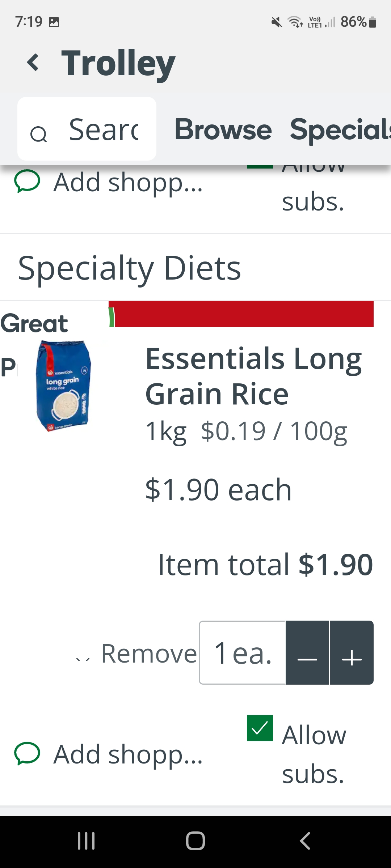Tap the Specialty Diets section header
Image resolution: width=391 pixels, height=868 pixels.
[x=130, y=268]
